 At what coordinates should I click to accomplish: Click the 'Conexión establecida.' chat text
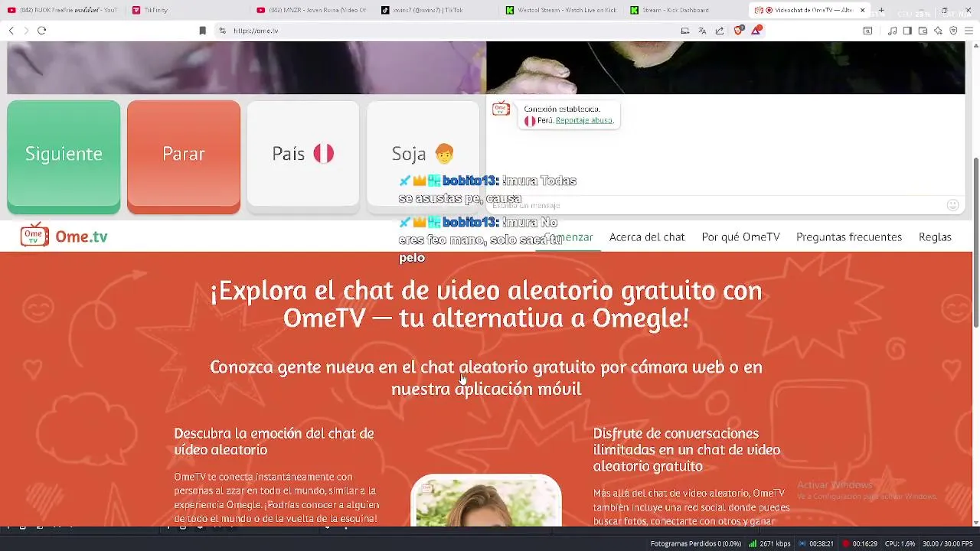click(x=562, y=109)
